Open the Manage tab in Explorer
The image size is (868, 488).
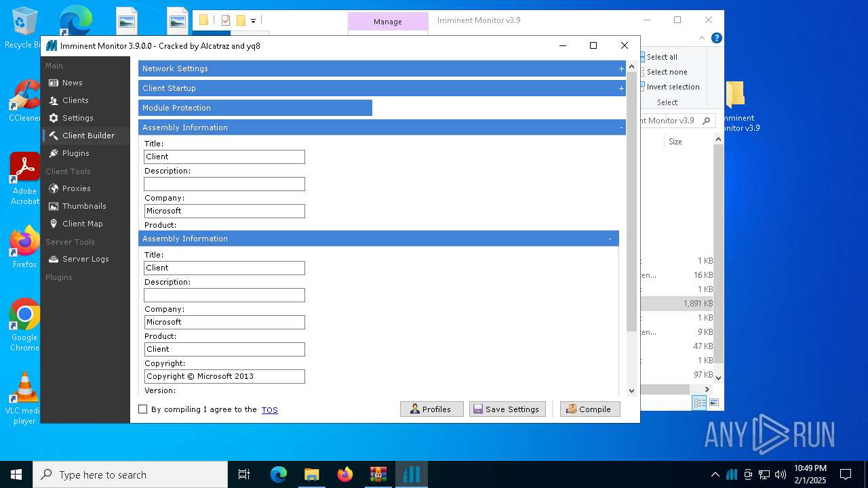[x=388, y=22]
